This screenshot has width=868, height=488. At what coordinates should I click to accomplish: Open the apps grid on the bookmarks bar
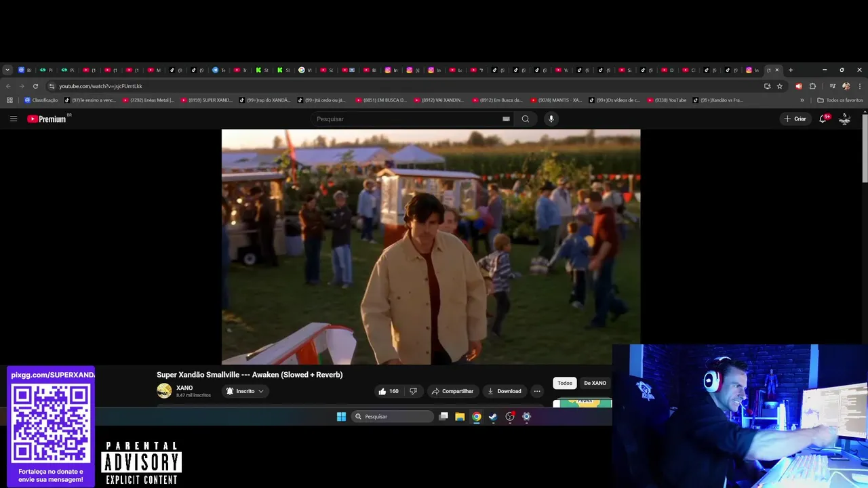point(9,100)
